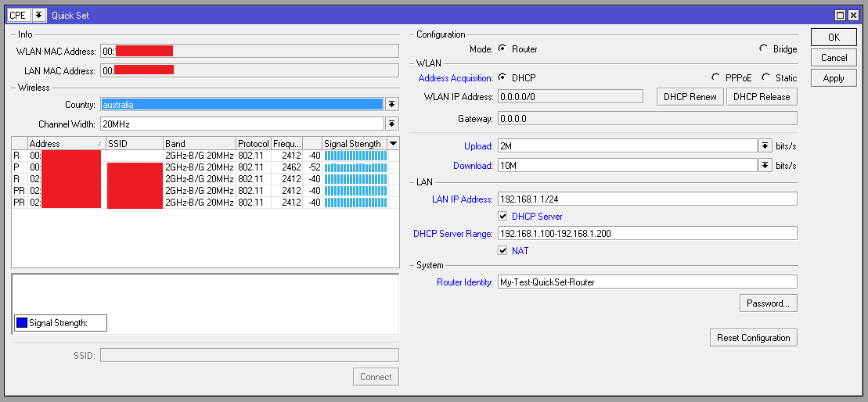868x402 pixels.
Task: Choose PPPoE address acquisition
Action: (x=715, y=77)
